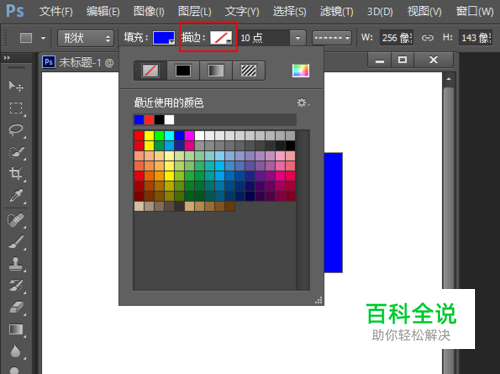Open the swatches gear settings menu
Viewport: 500px width, 374px height.
tap(303, 102)
